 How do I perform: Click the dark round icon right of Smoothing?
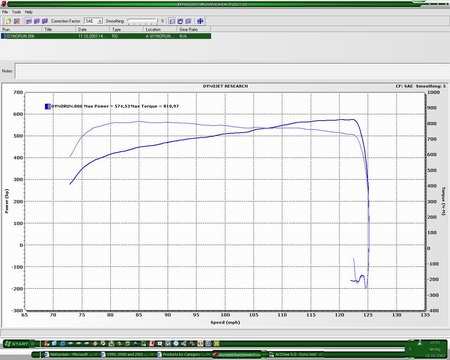[180, 21]
